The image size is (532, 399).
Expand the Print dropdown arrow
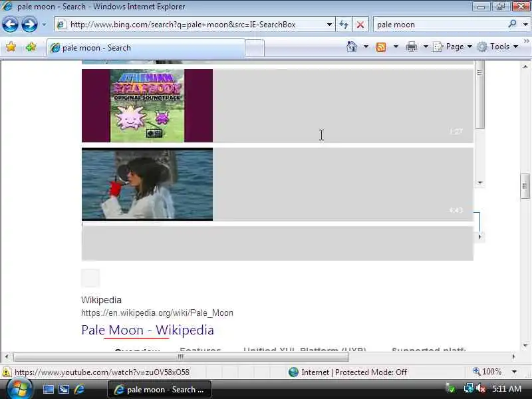426,47
